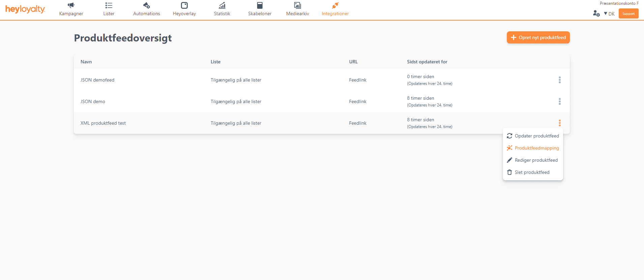Screen dimensions: 644x280
Task: Click 8 timer siden in JSON demo row
Action: click(421, 98)
